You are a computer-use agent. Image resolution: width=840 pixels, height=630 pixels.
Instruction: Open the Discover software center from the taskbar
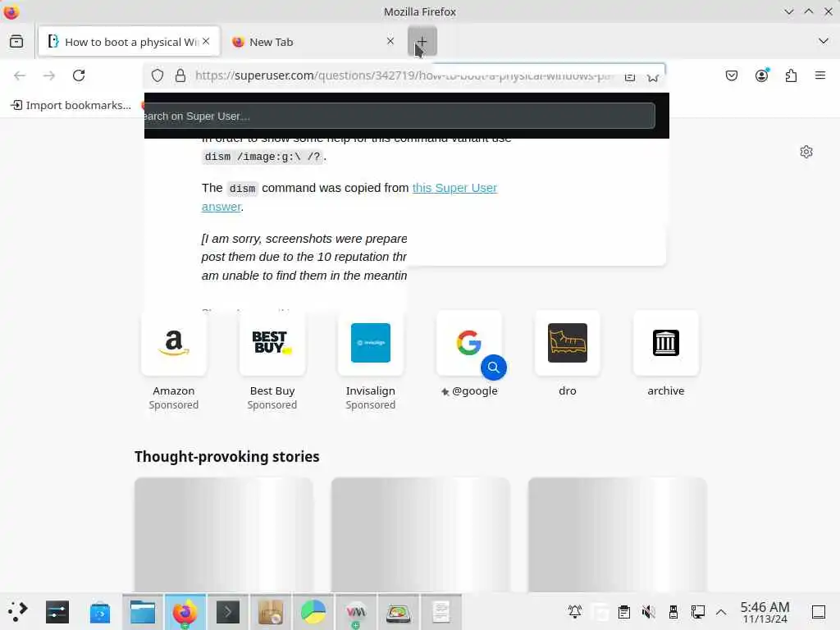coord(99,612)
